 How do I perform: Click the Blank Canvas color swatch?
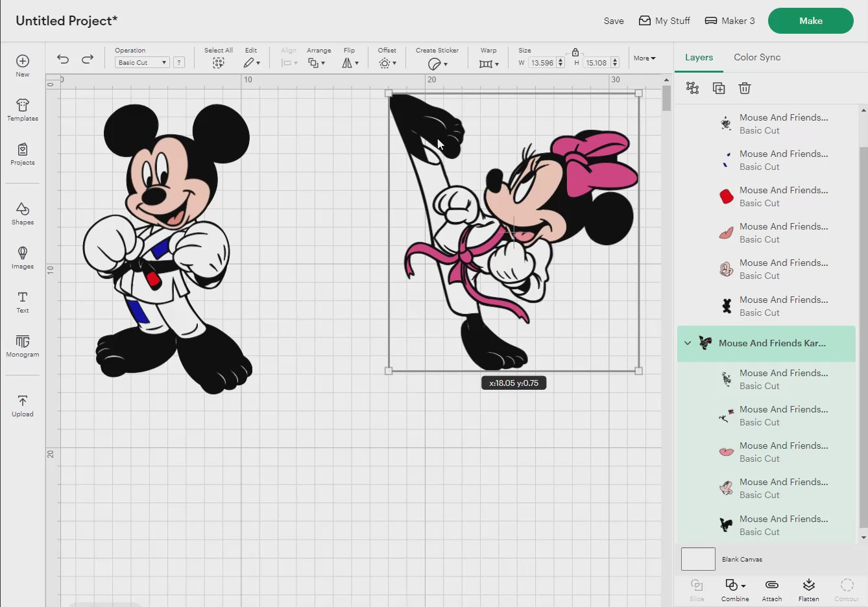(x=698, y=559)
